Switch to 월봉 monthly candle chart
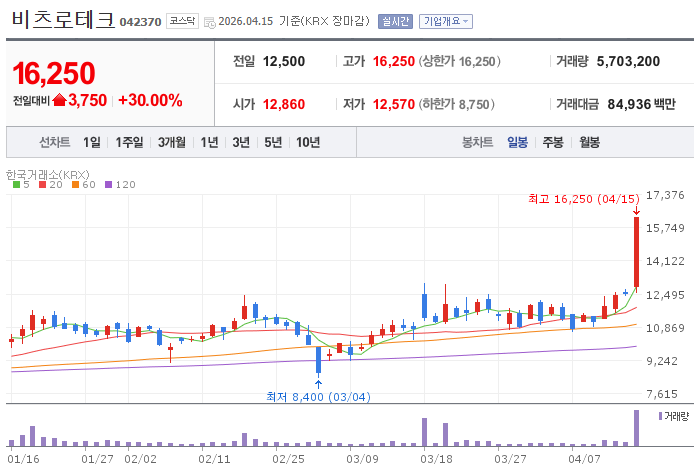This screenshot has width=694, height=472. pyautogui.click(x=590, y=142)
